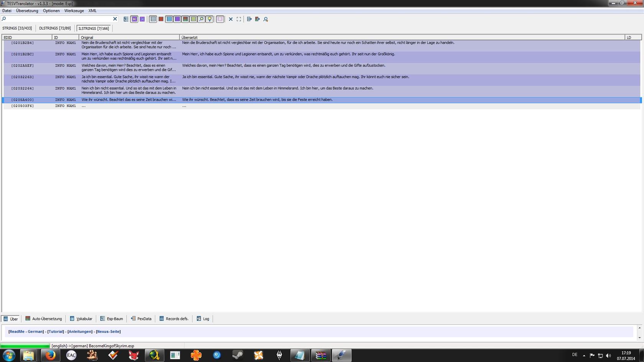Switch to the DLSTRINGS tab
Screen dimensions: 644x362
pos(55,28)
